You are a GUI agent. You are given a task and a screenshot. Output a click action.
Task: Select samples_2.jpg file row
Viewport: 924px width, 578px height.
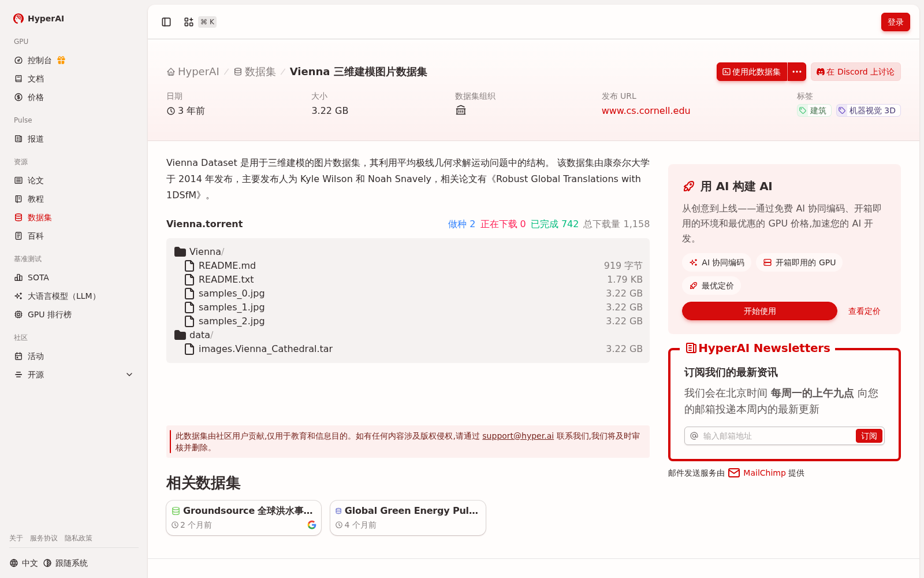tap(408, 321)
